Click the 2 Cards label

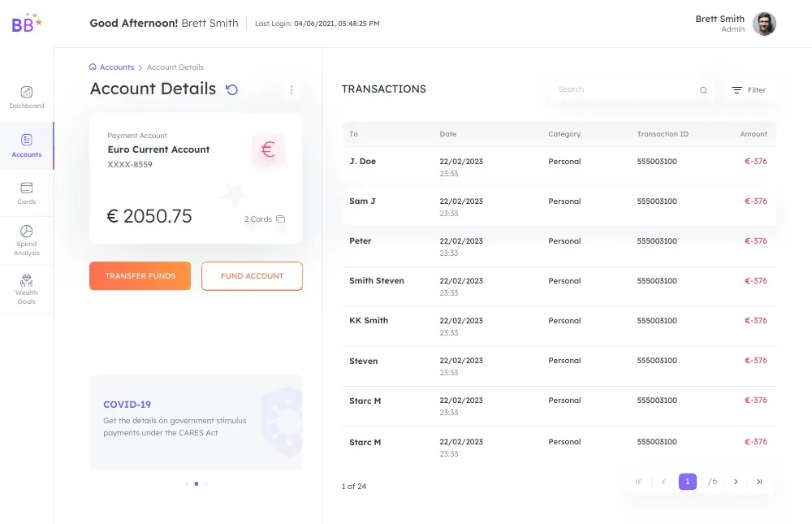tap(258, 219)
